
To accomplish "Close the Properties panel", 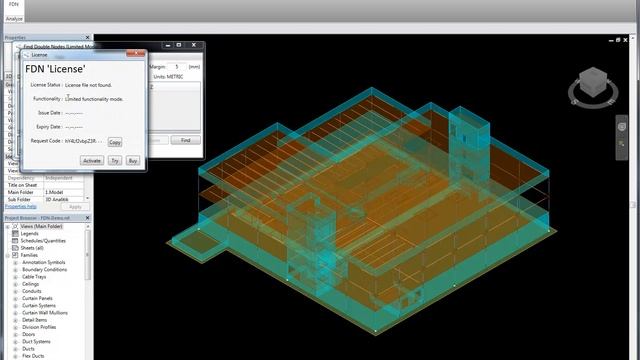I will 87,38.
